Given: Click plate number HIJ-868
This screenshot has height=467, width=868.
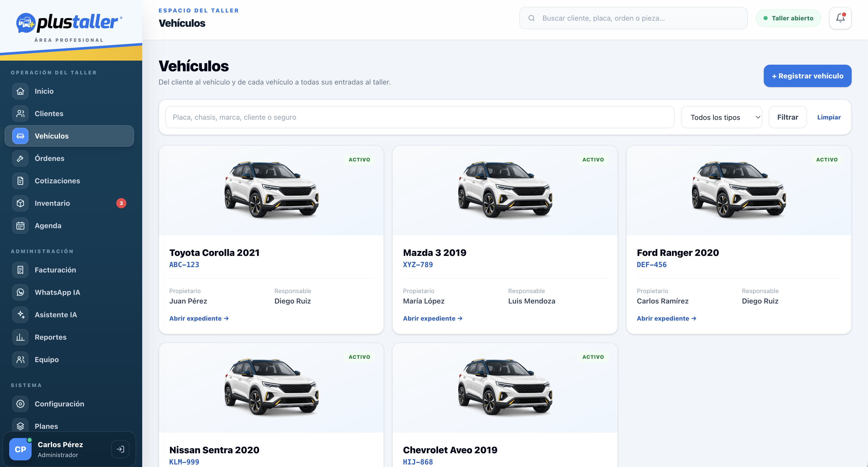Looking at the screenshot, I should [x=418, y=462].
